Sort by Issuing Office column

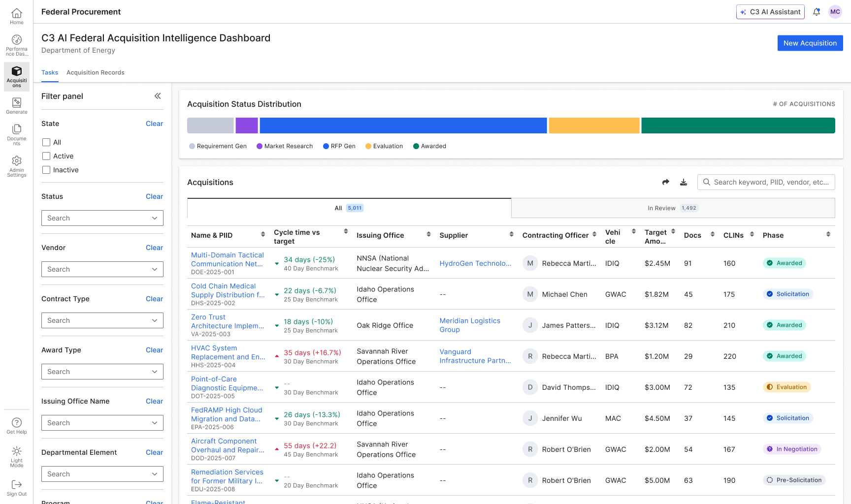coord(428,234)
